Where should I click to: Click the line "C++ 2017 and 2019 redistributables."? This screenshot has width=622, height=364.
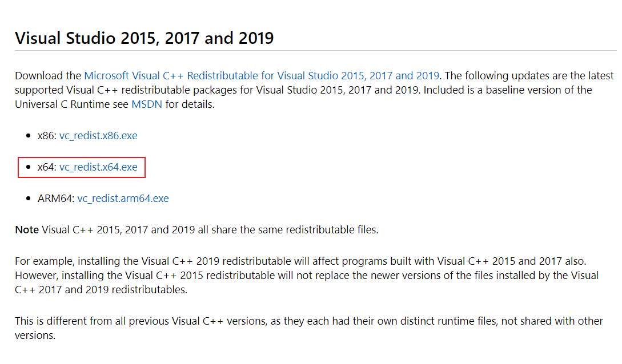pos(101,289)
